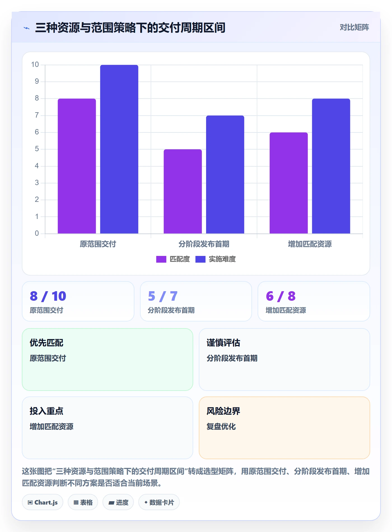
Task: Click the blue 实施难度 bar for 增加匹配资源
Action: [331, 166]
